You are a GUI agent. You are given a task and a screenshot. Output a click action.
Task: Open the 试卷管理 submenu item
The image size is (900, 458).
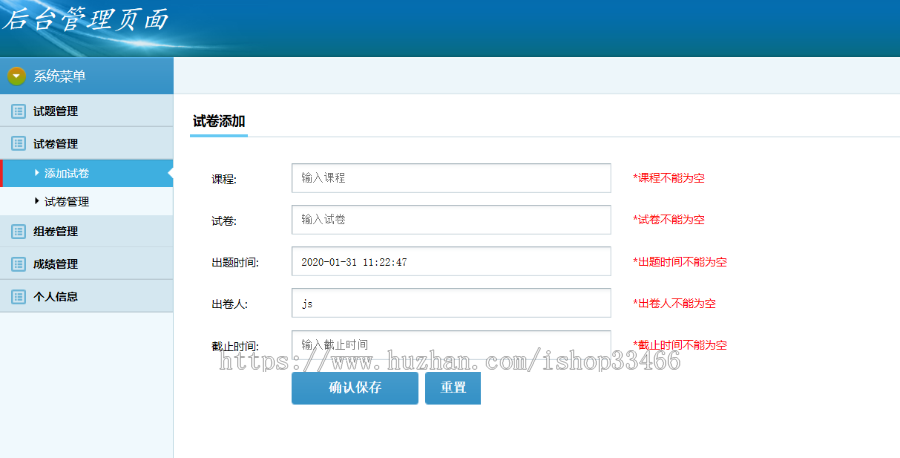point(87,201)
